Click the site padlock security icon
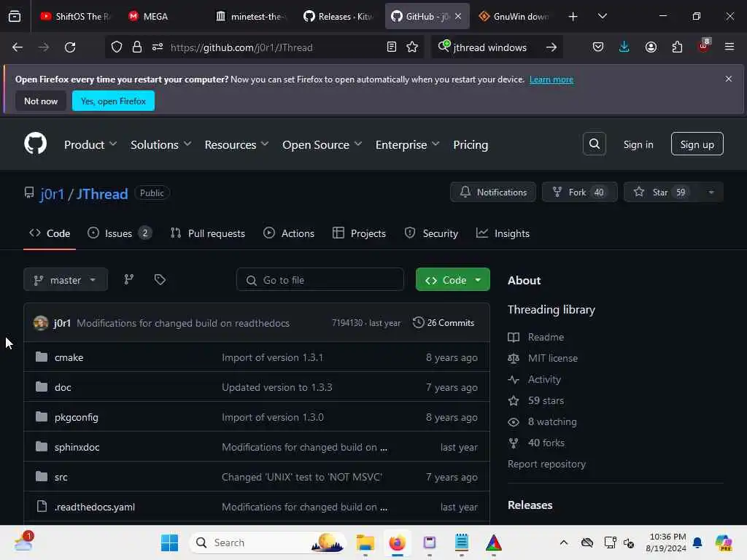 [137, 47]
